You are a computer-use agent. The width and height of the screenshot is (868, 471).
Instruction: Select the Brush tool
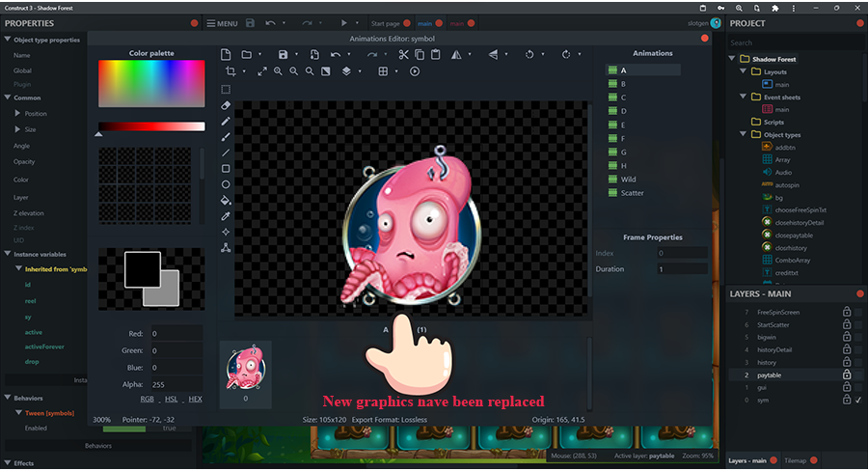click(226, 137)
